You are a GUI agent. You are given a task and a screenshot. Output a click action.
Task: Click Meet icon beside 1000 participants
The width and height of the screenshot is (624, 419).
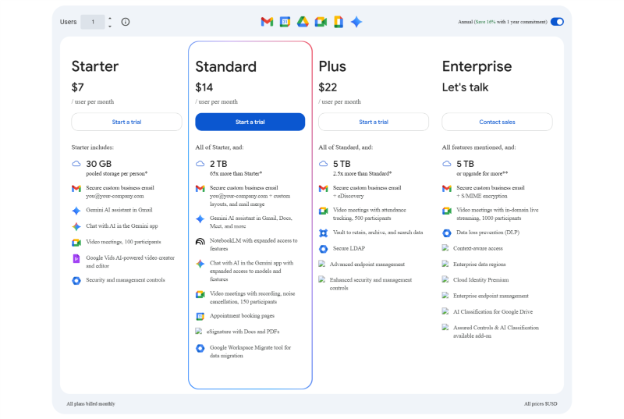point(447,210)
